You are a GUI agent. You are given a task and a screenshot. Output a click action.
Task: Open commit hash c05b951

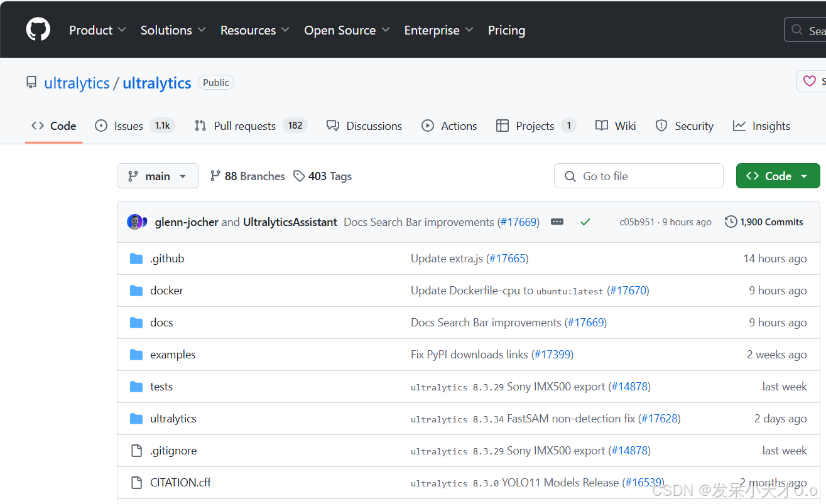click(x=637, y=222)
